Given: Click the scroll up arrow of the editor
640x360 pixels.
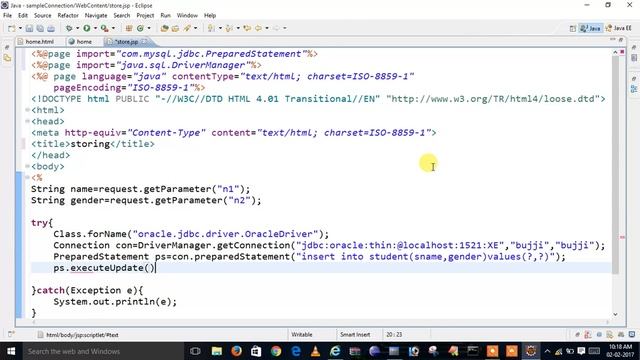Looking at the screenshot, I should tap(615, 52).
